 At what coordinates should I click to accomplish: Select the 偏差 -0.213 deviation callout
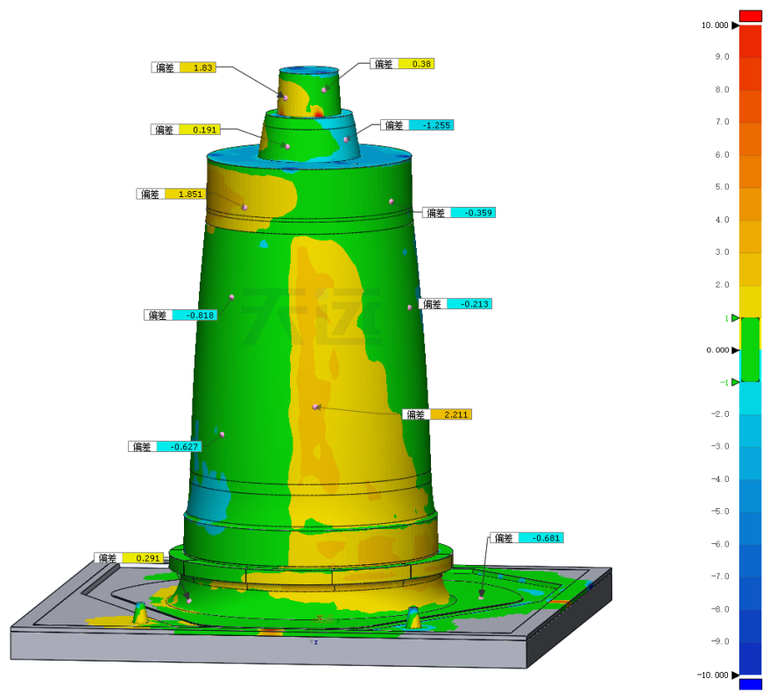click(456, 304)
